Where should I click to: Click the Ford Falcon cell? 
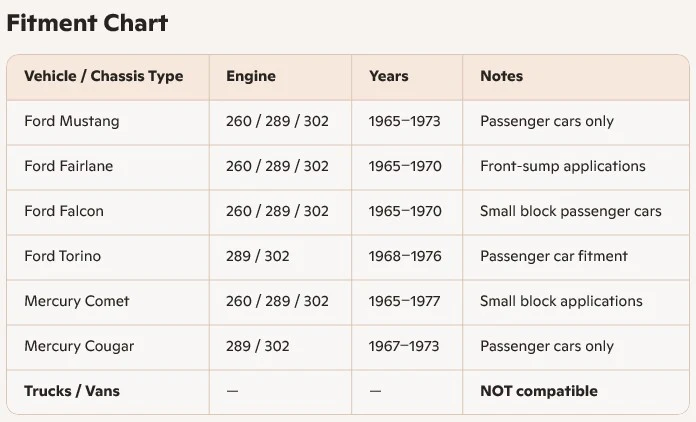(x=64, y=211)
